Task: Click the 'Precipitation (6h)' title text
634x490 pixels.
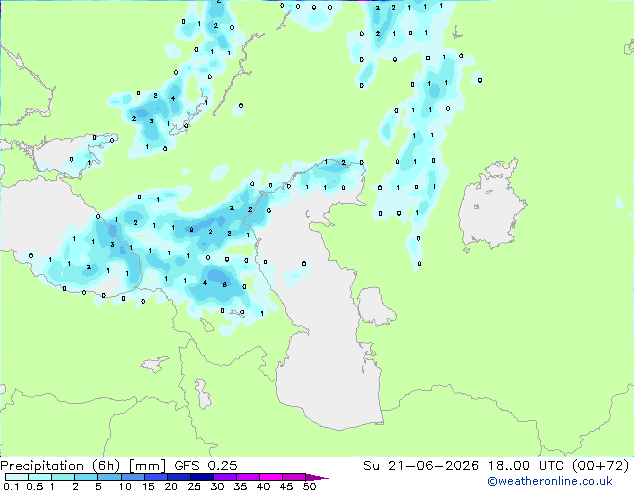Action: tap(60, 466)
